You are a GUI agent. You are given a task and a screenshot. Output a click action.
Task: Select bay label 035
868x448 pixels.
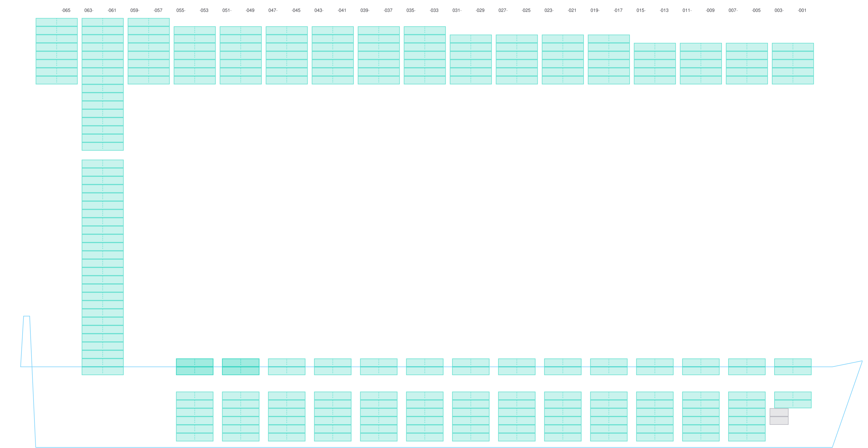click(x=411, y=10)
